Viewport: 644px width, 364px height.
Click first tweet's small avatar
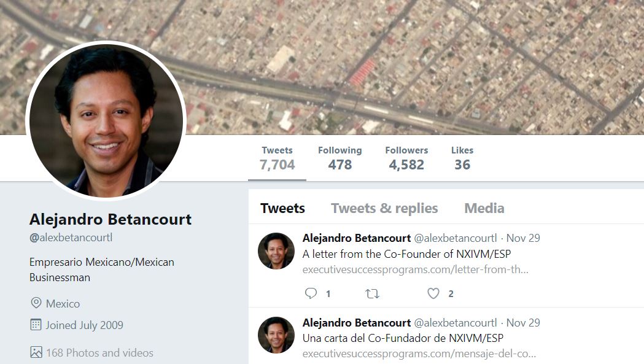(276, 251)
